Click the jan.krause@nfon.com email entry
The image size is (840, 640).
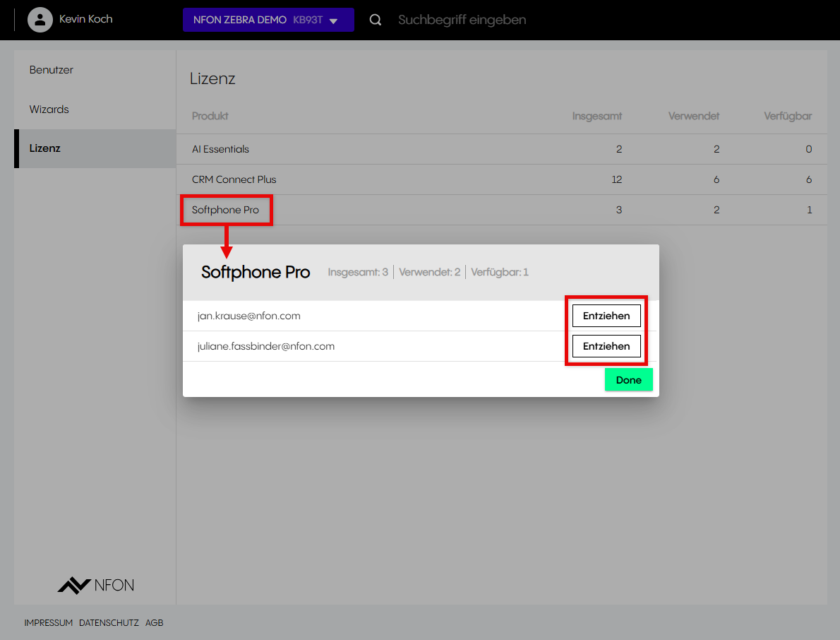[249, 316]
